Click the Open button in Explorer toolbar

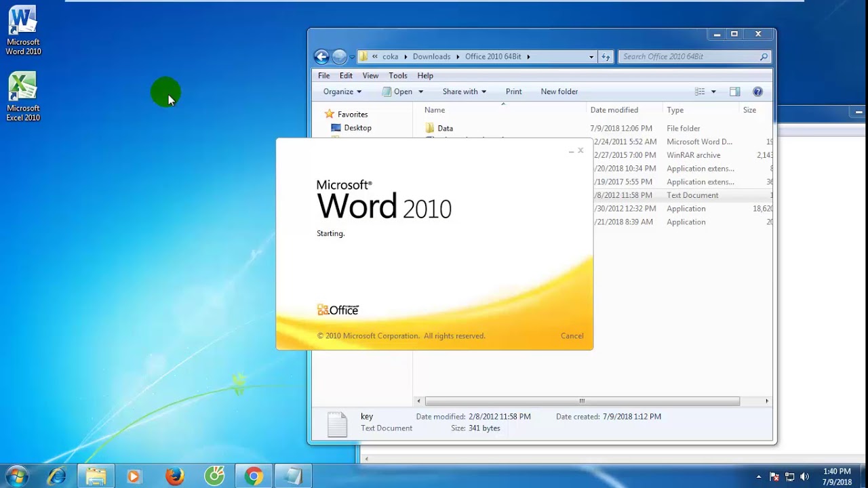click(397, 91)
